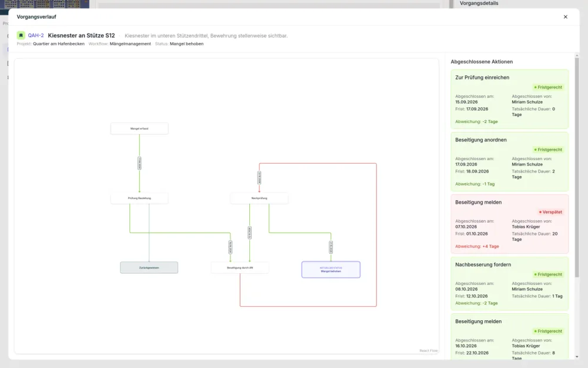The image size is (588, 368).
Task: Select the current status node 'Mangel behoben'
Action: coord(330,270)
